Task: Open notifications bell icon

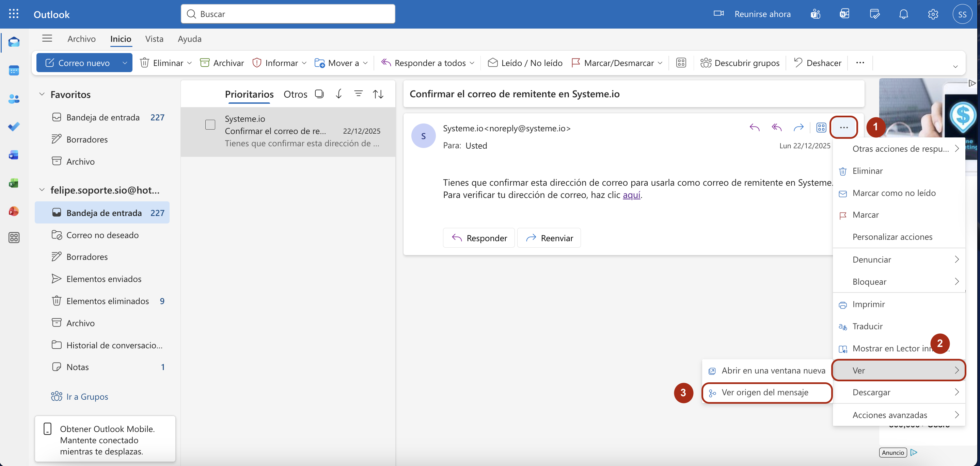Action: click(903, 14)
